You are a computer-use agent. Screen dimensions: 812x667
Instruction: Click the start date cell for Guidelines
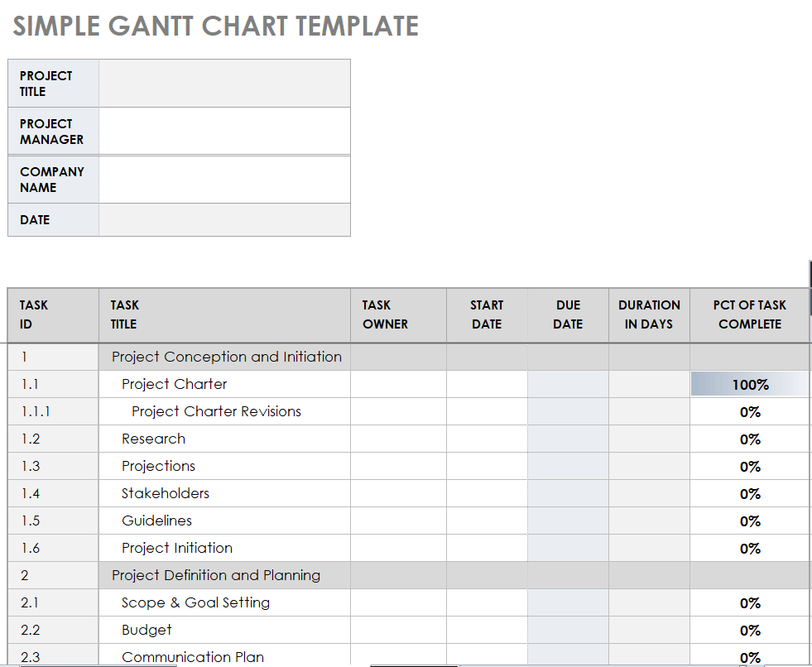click(x=487, y=521)
